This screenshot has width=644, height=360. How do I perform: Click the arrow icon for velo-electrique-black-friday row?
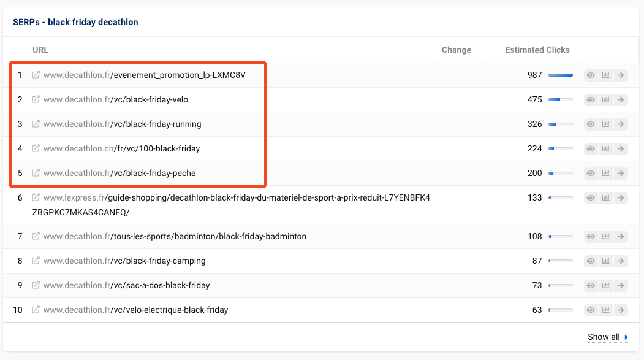click(x=621, y=310)
